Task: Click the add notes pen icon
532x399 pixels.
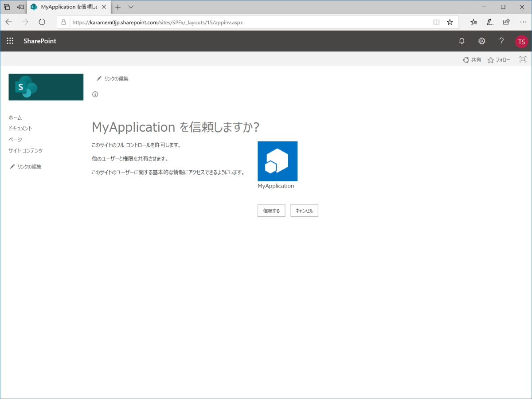Action: coord(490,22)
